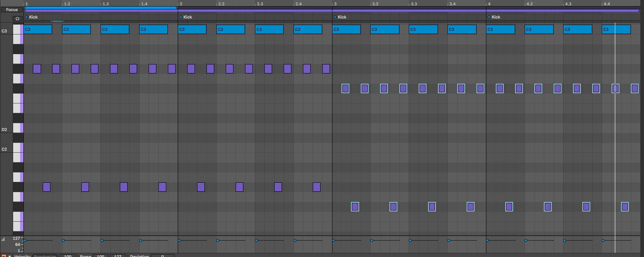644x257 pixels.
Task: Click ruler position 4.4
Action: click(607, 4)
